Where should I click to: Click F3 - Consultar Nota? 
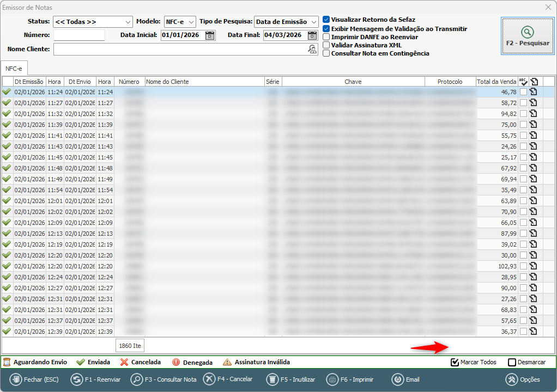click(164, 379)
